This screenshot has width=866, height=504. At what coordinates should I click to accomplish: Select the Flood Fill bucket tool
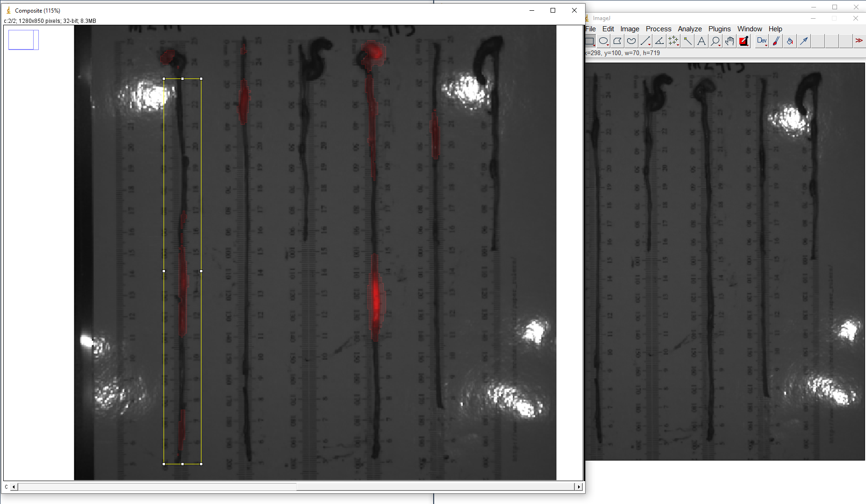[x=790, y=41]
